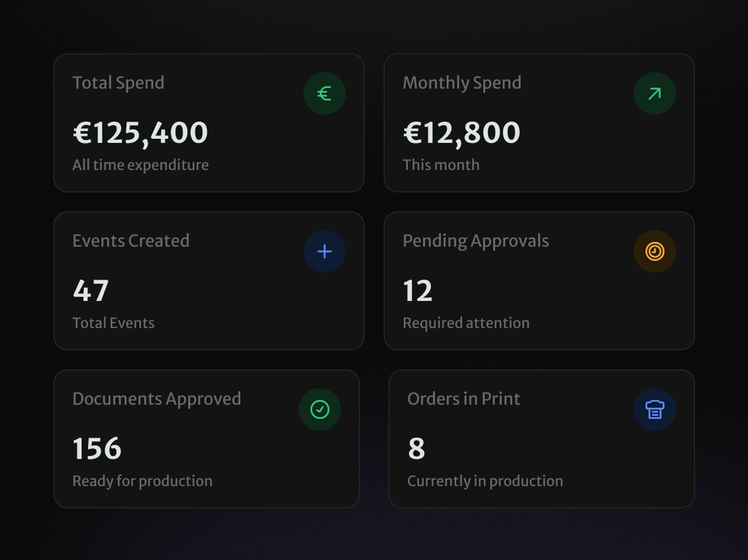Click the green euro icon in Total Spend

[324, 93]
